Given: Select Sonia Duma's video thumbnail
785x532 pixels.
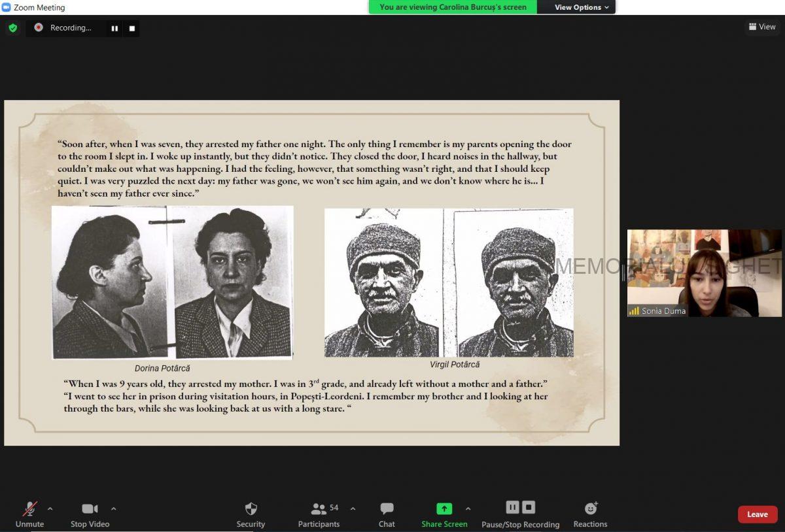Looking at the screenshot, I should [x=705, y=273].
